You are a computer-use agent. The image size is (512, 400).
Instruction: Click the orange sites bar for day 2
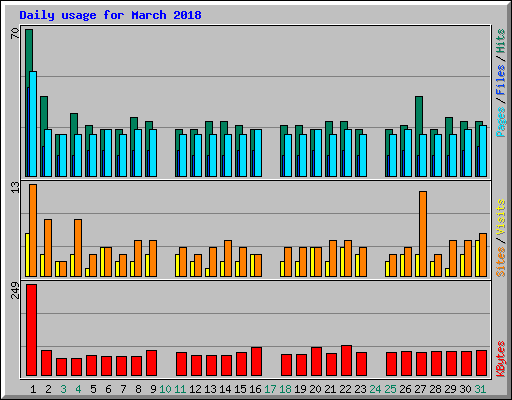click(48, 248)
